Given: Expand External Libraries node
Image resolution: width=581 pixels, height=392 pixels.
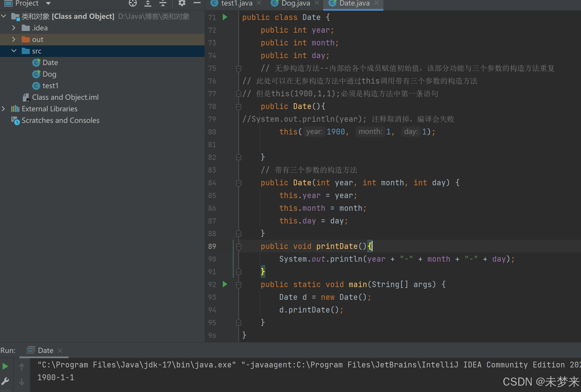Looking at the screenshot, I should click(x=3, y=109).
